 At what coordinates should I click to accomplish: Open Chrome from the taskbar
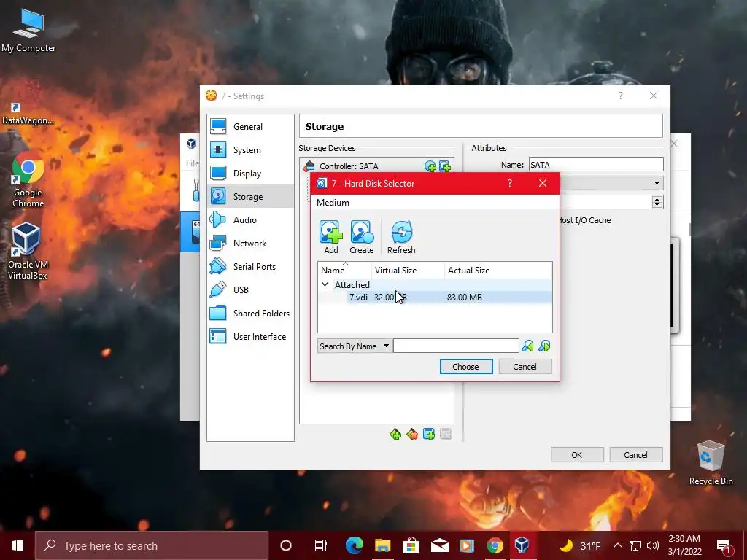[495, 545]
